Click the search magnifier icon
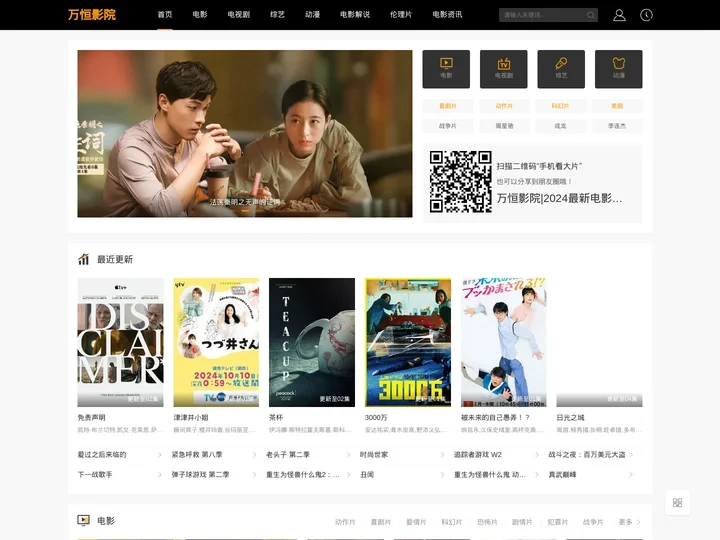The width and height of the screenshot is (720, 540). pyautogui.click(x=591, y=15)
